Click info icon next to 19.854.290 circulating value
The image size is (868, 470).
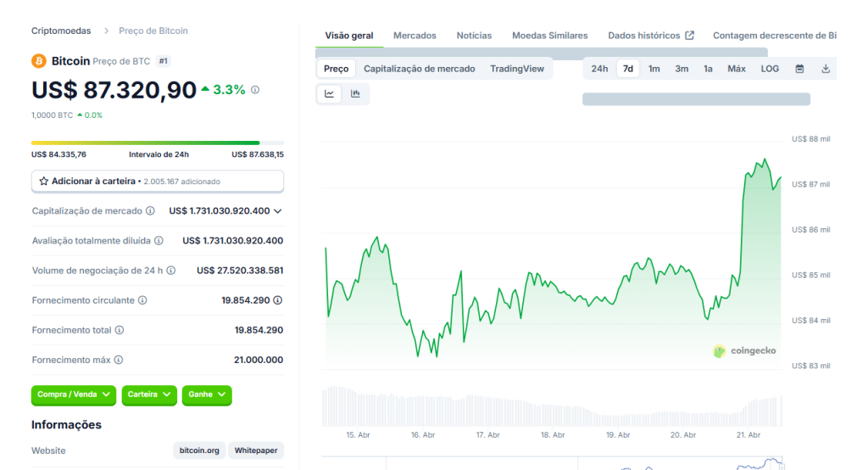278,300
